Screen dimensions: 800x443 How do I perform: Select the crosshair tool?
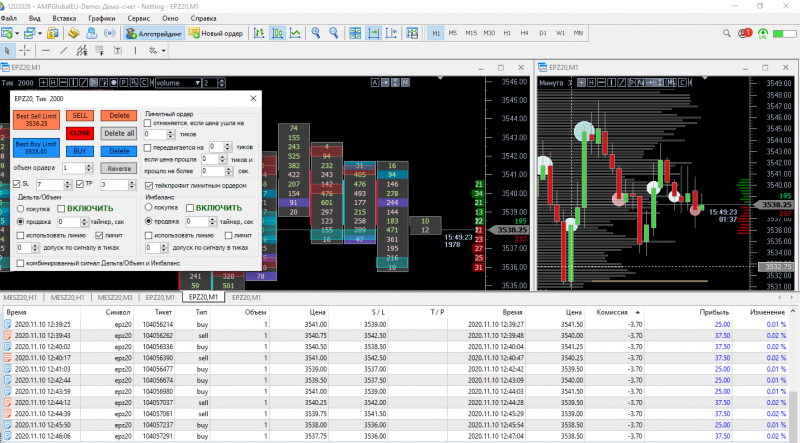(x=26, y=50)
